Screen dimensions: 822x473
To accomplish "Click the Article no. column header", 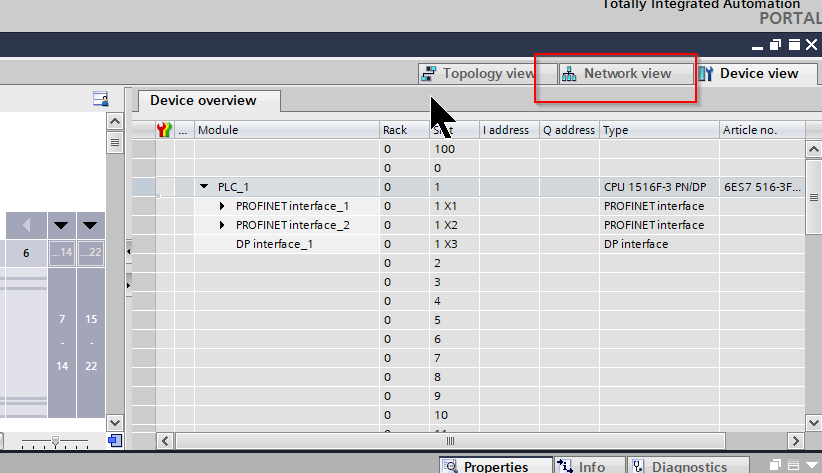I will [762, 130].
